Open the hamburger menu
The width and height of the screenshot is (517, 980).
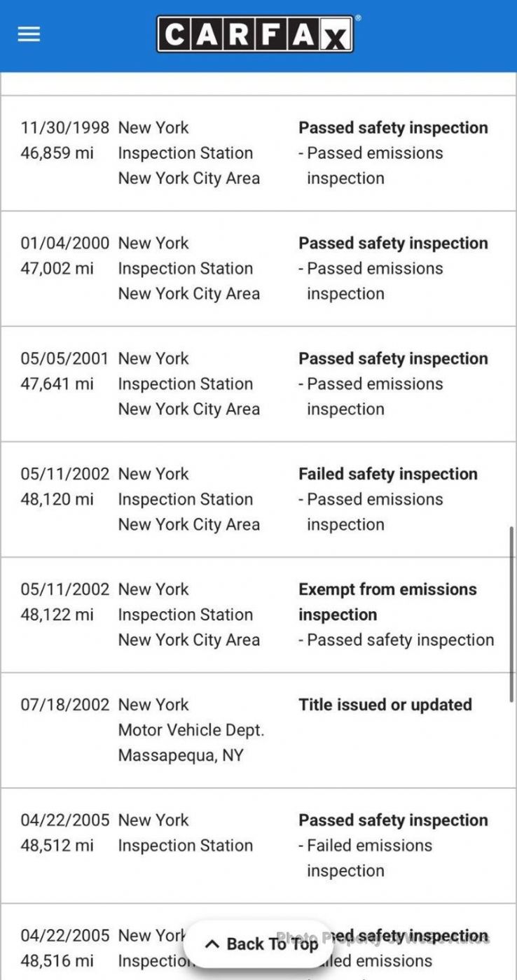29,34
